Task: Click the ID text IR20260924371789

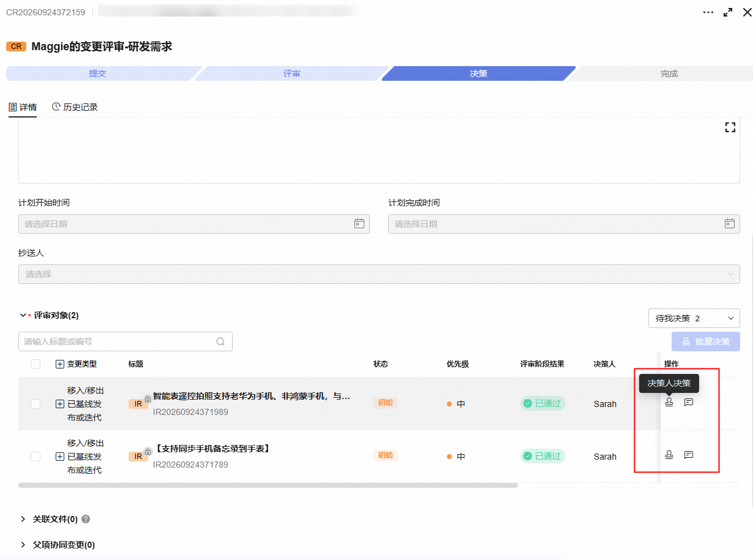Action: 190,465
